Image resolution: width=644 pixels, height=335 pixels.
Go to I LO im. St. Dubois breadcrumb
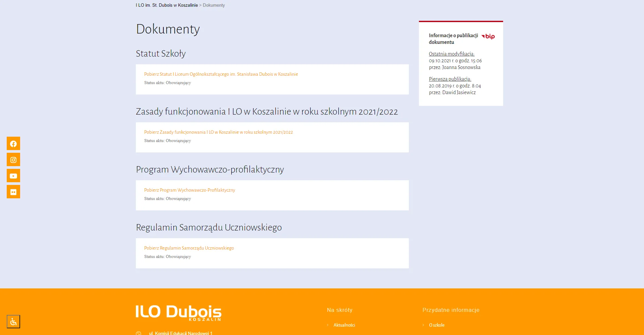coord(167,5)
